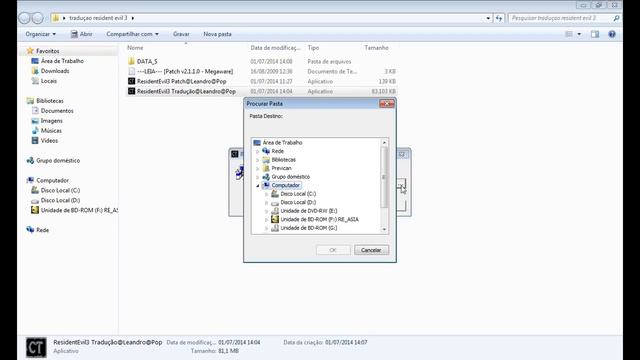
Task: Click the Vídeos library icon
Action: [x=35, y=140]
